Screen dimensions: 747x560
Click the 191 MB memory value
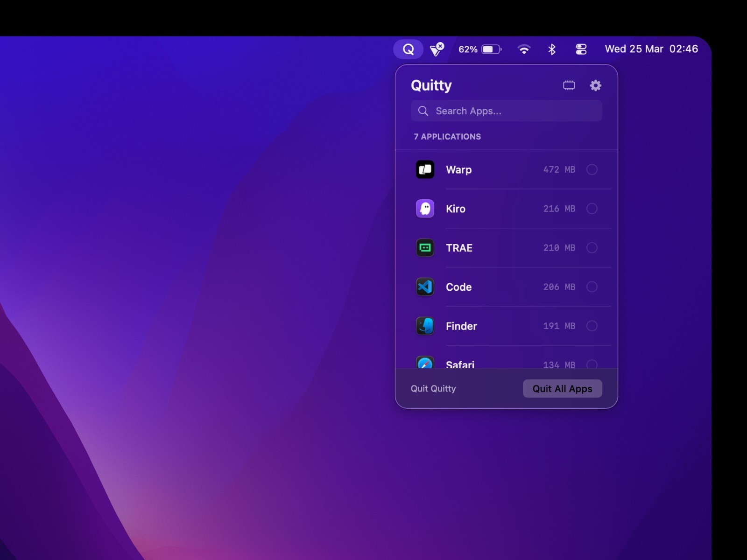click(x=559, y=326)
